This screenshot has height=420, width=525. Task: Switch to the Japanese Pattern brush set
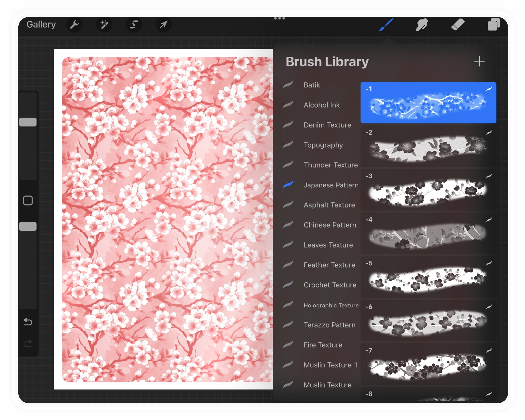331,185
